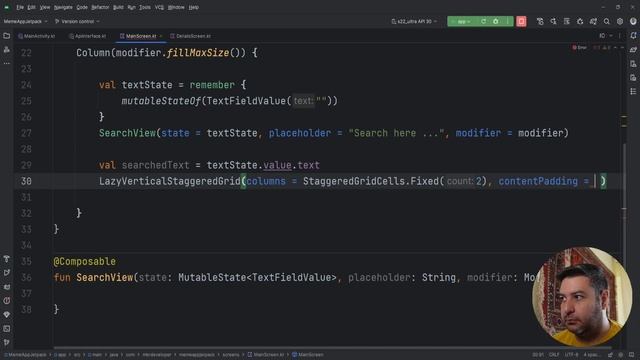Click the MainScreen function breadcrumb
The image size is (640, 360).
click(308, 355)
